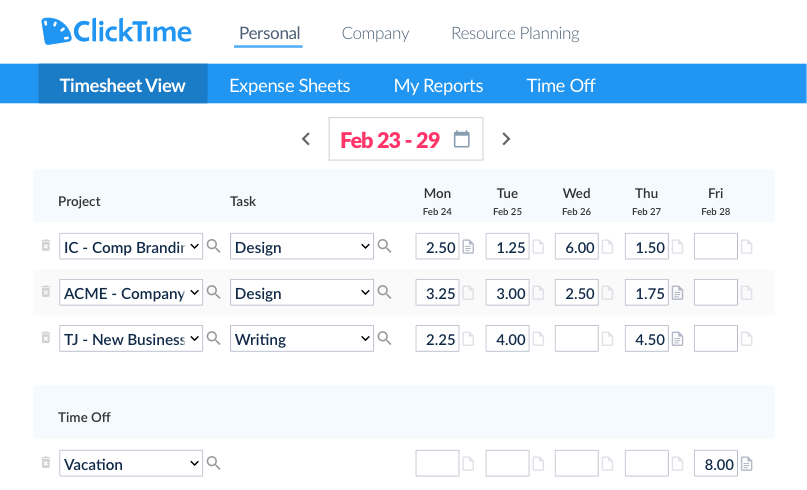Viewport: 807px width, 490px height.
Task: Delete the IC - Comp Branding row
Action: [45, 246]
